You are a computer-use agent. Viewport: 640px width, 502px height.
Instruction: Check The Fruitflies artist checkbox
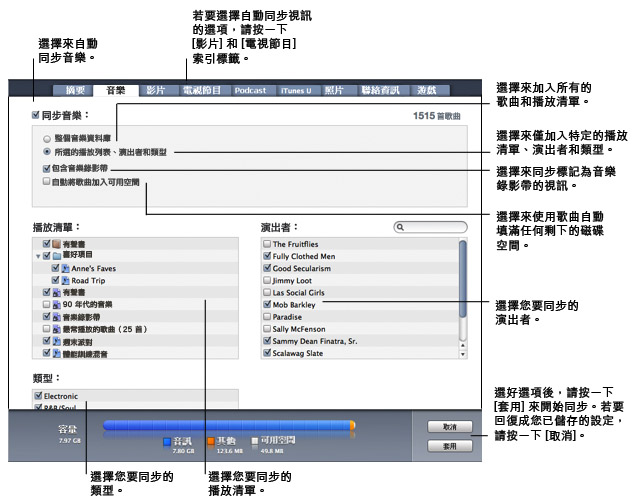[267, 244]
